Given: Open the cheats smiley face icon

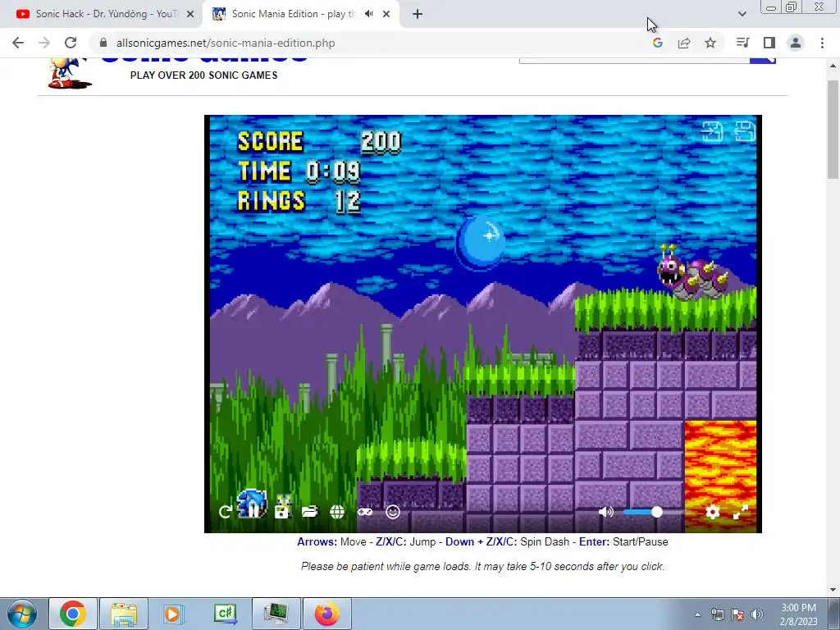Looking at the screenshot, I should pyautogui.click(x=393, y=512).
